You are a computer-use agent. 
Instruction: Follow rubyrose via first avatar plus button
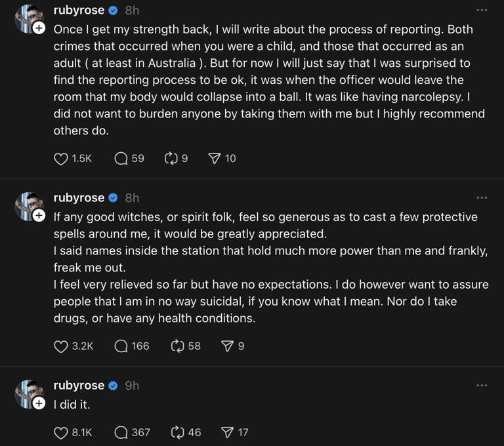pyautogui.click(x=39, y=28)
